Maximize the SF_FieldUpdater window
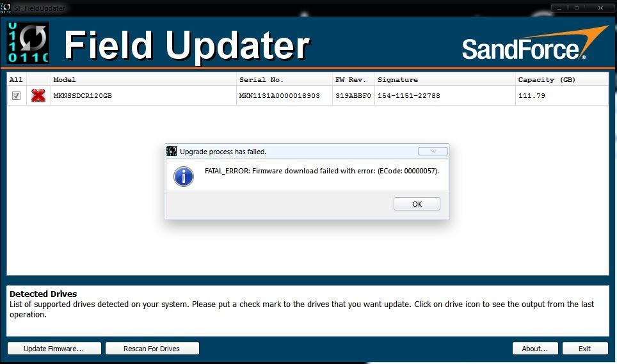The width and height of the screenshot is (617, 364). pyautogui.click(x=577, y=8)
